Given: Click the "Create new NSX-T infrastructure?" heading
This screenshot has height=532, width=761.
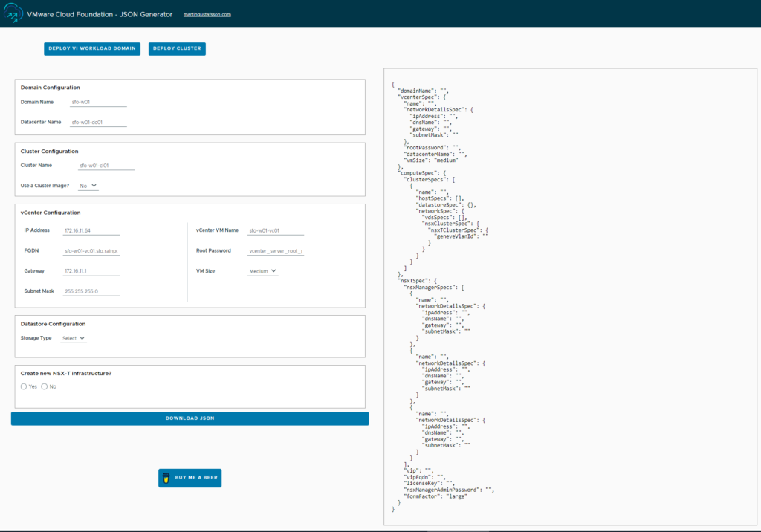Looking at the screenshot, I should [66, 374].
